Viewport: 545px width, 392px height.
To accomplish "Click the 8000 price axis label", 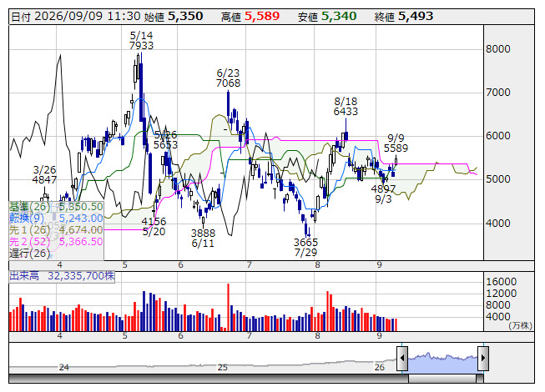I will [498, 48].
